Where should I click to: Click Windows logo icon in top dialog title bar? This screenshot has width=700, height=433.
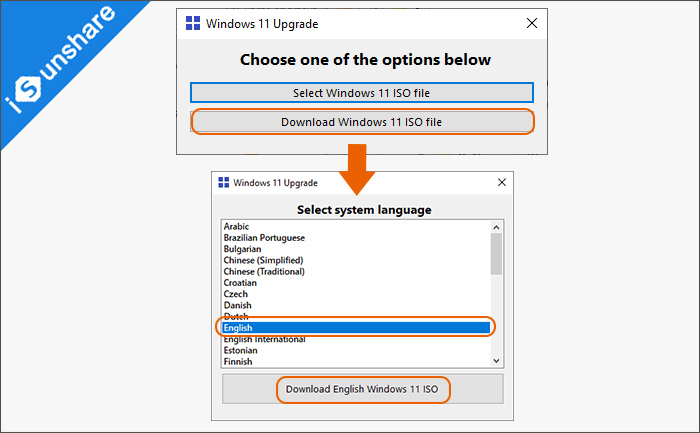point(193,23)
